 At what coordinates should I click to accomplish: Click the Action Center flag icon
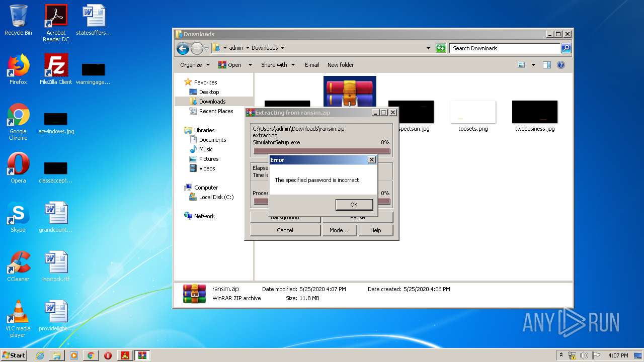pyautogui.click(x=596, y=355)
